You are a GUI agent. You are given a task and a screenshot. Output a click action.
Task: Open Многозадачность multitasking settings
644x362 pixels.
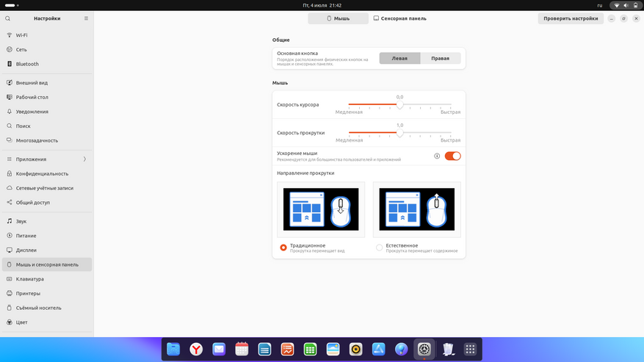click(47, 140)
